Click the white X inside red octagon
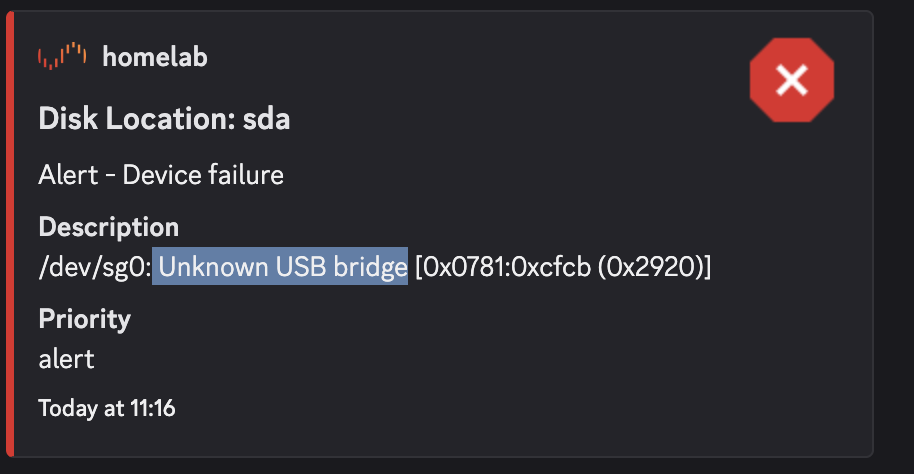The width and height of the screenshot is (914, 474). (x=792, y=80)
